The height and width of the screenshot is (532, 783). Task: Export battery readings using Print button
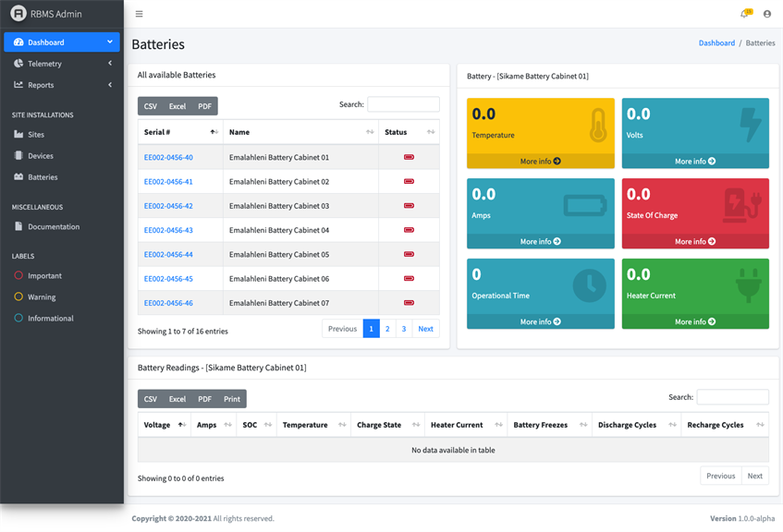coord(232,399)
